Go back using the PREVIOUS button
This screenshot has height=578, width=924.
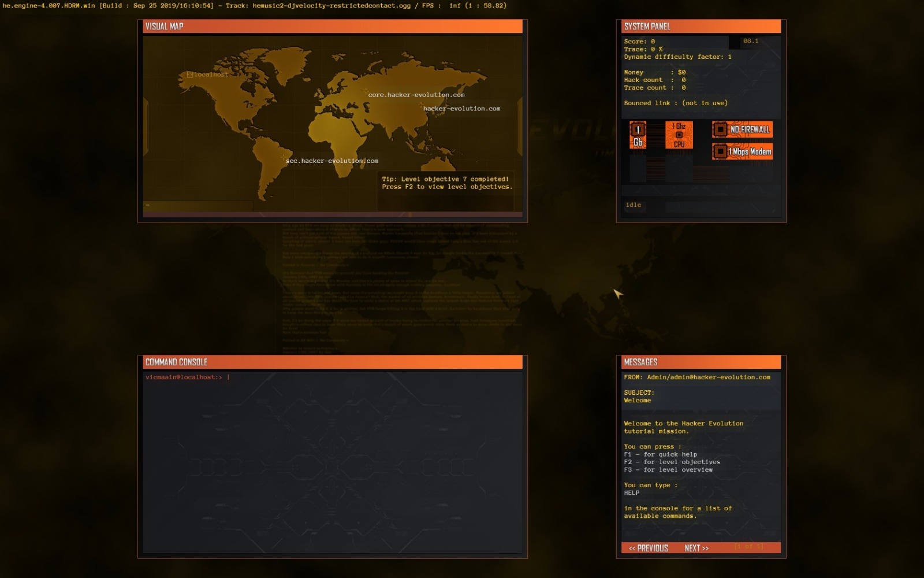(647, 548)
